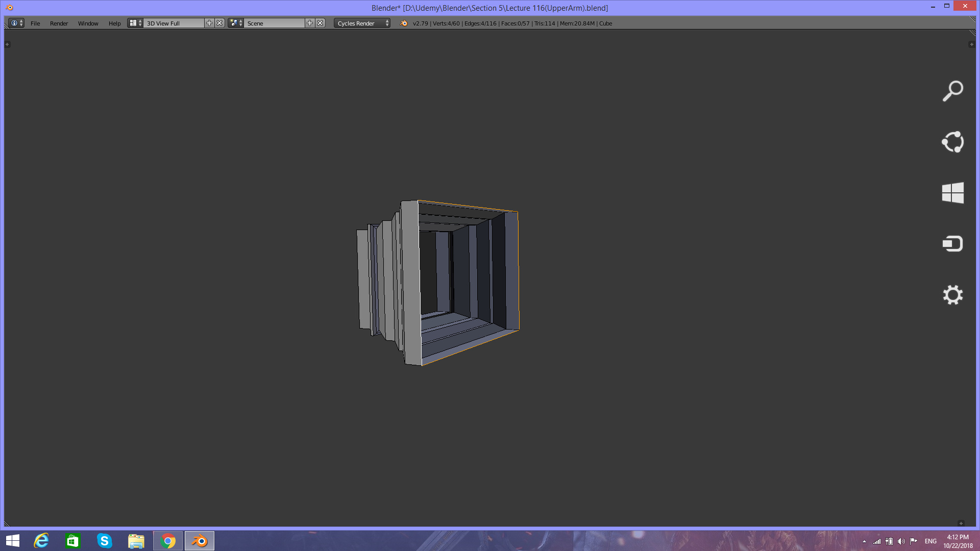Click the Edges:4/116 statistic

480,23
